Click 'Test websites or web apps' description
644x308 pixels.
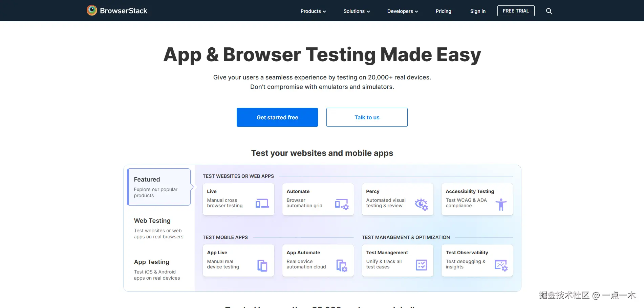[x=158, y=234]
